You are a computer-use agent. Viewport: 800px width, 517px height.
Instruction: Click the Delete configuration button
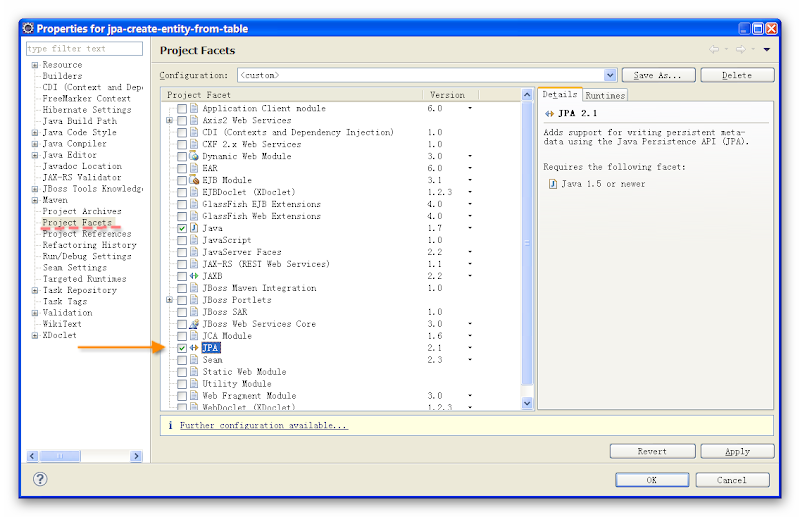tap(737, 75)
